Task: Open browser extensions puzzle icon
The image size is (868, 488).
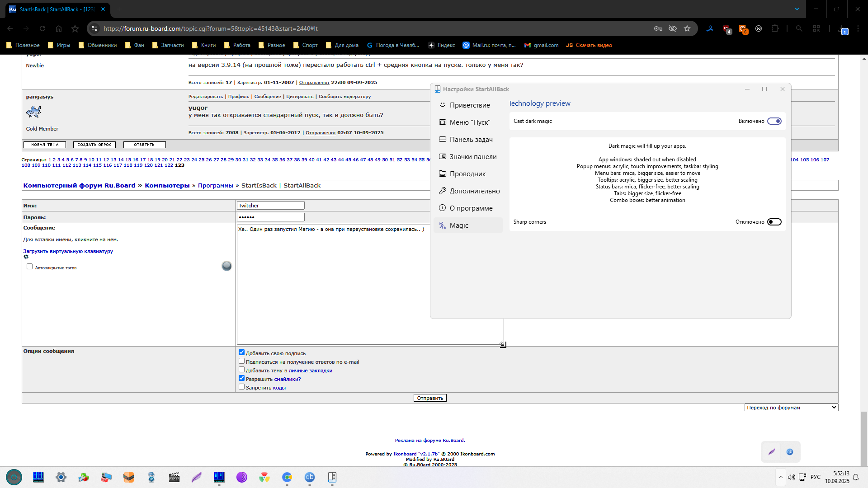Action: [775, 28]
